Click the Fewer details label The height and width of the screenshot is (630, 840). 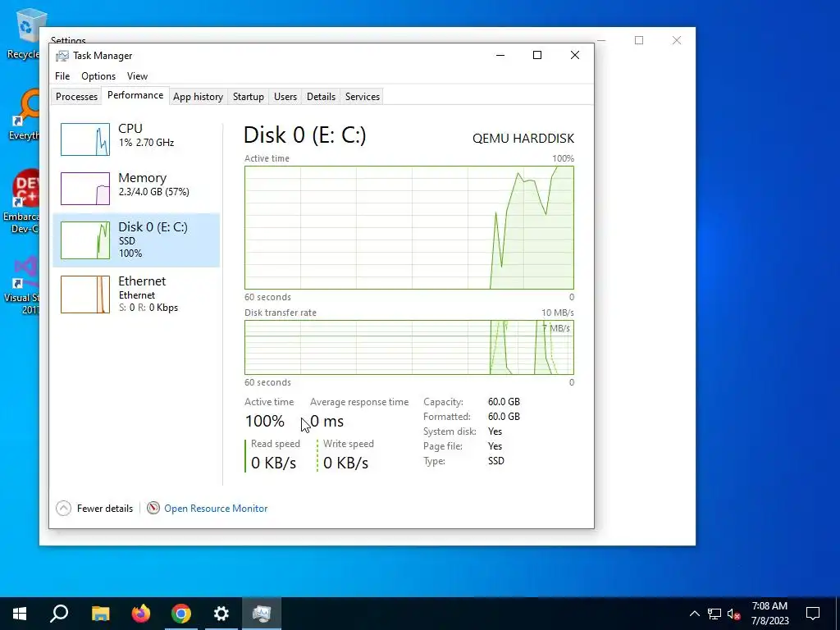(105, 509)
